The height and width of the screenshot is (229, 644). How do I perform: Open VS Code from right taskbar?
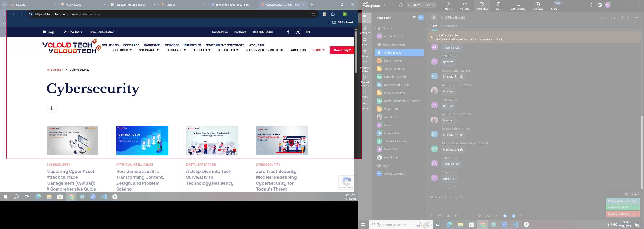[515, 225]
